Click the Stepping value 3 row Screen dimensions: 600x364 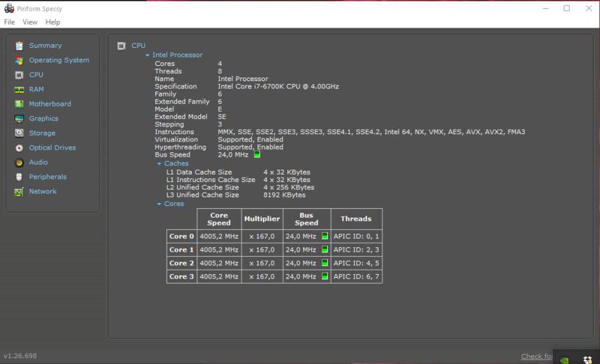pos(188,124)
